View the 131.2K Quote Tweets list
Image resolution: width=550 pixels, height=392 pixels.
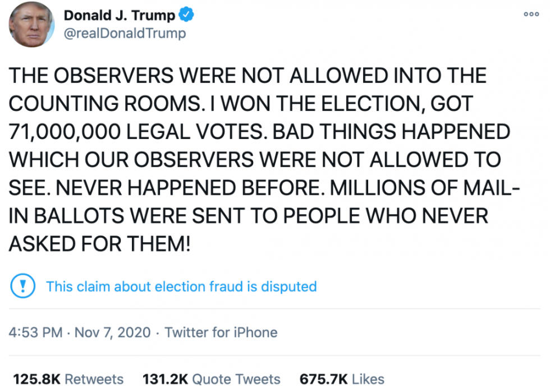pyautogui.click(x=211, y=379)
